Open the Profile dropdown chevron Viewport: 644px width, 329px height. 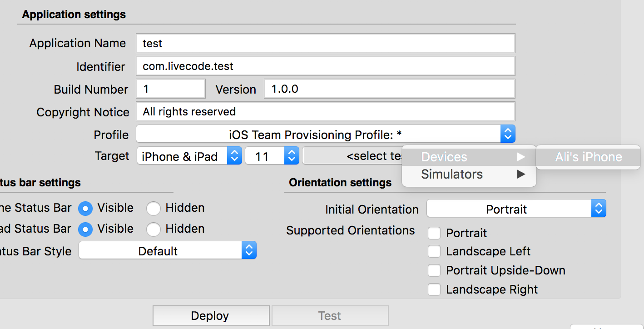(x=508, y=134)
